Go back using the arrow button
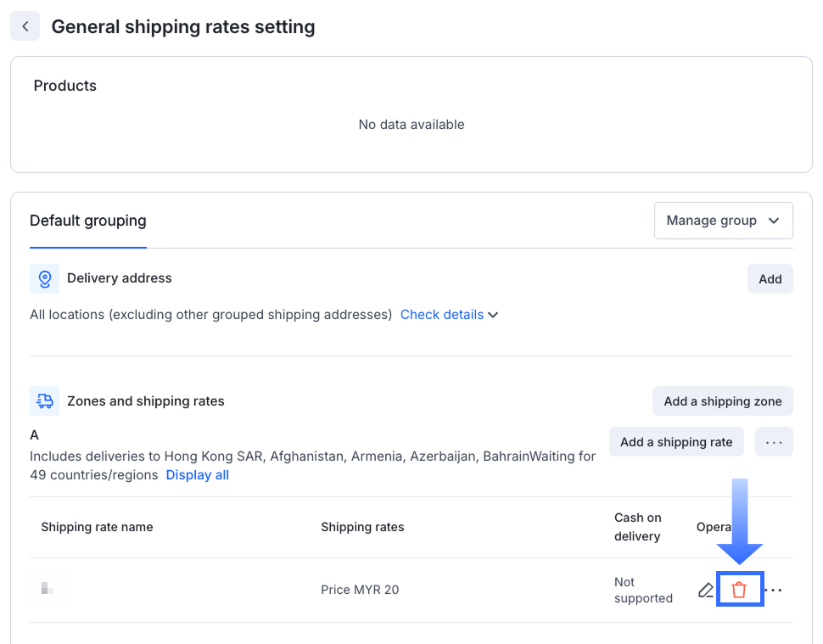This screenshot has height=644, width=823. (25, 26)
